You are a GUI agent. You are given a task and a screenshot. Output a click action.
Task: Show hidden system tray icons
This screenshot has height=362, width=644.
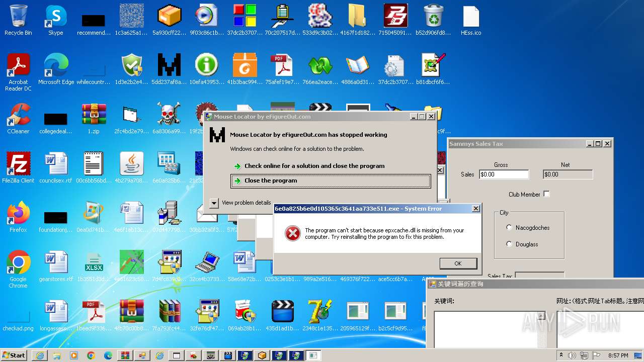click(561, 355)
